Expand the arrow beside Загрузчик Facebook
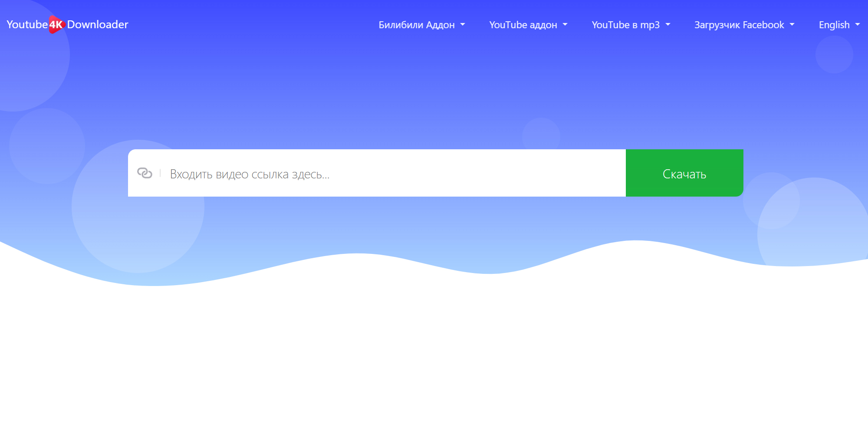 (x=792, y=25)
